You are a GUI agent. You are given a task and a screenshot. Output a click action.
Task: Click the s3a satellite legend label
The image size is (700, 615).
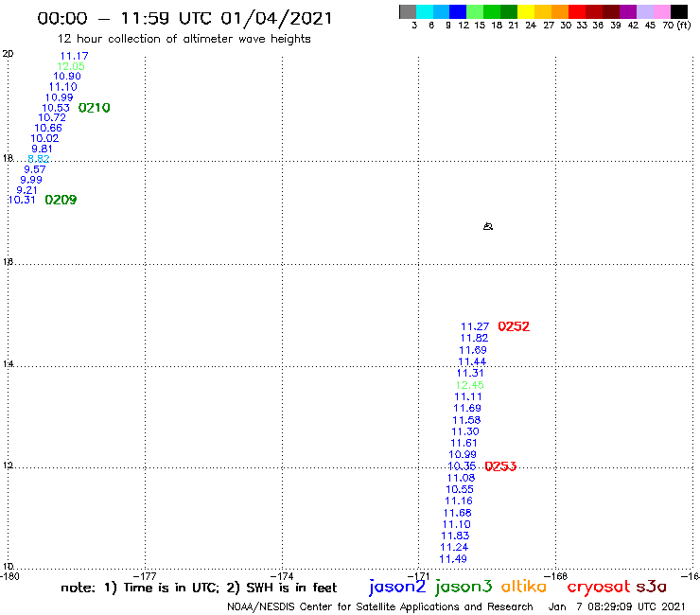(x=651, y=587)
